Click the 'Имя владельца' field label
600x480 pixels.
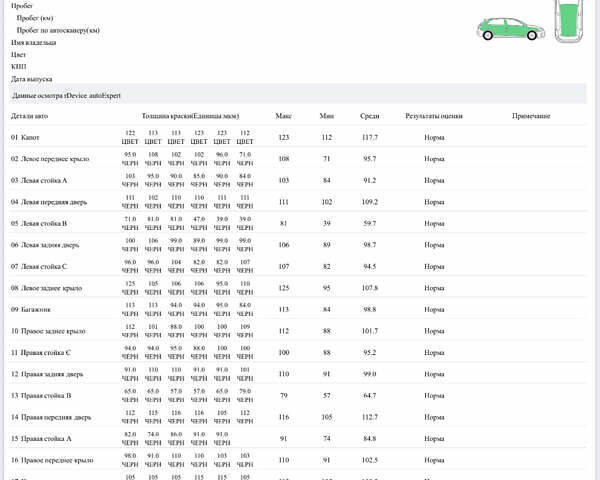[x=34, y=43]
